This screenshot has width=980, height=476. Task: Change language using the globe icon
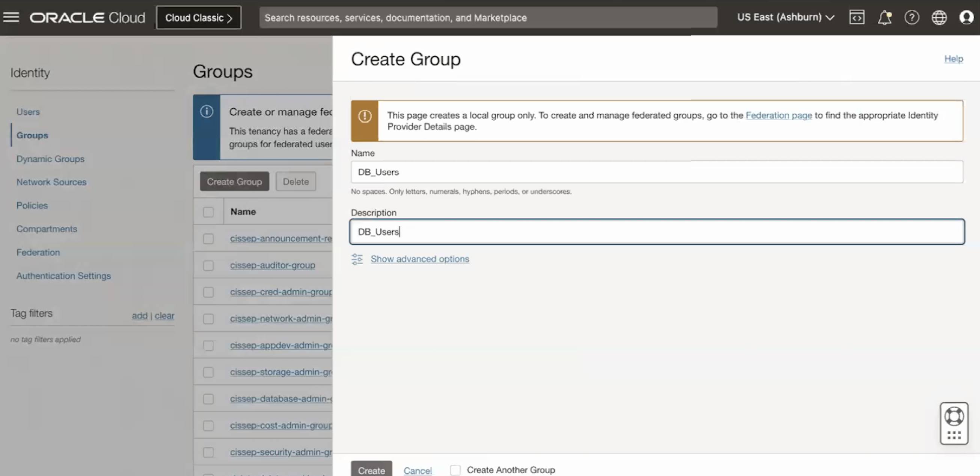939,17
